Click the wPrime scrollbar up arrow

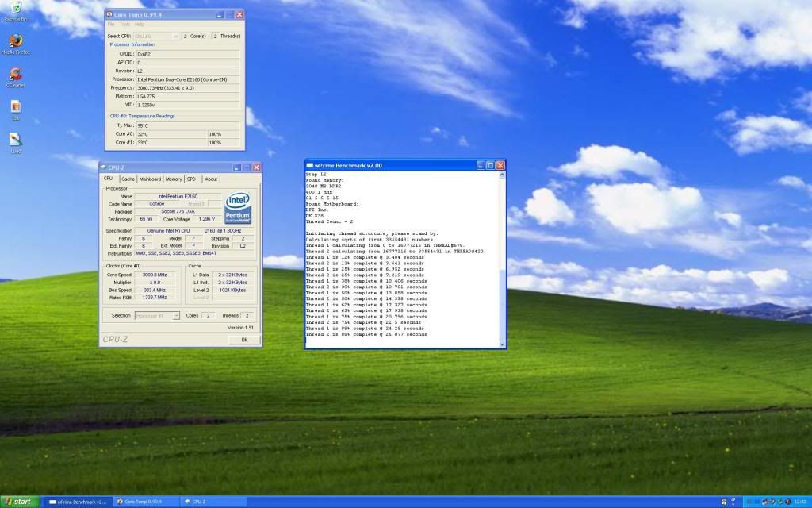click(x=502, y=175)
